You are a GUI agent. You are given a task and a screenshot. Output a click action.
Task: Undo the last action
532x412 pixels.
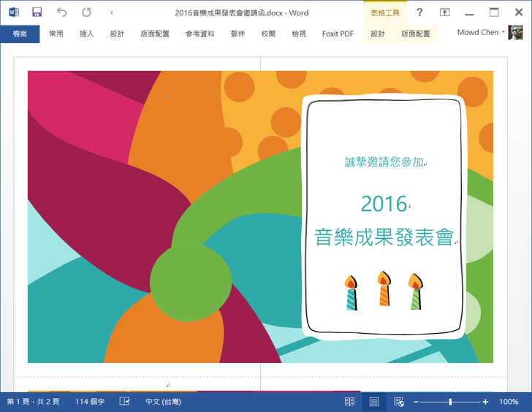pyautogui.click(x=61, y=12)
